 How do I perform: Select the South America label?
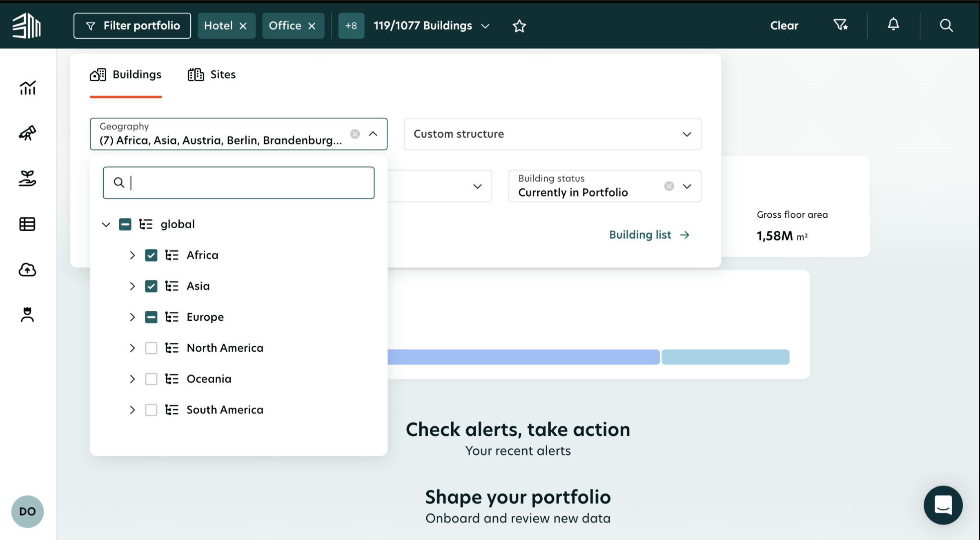[x=225, y=410]
